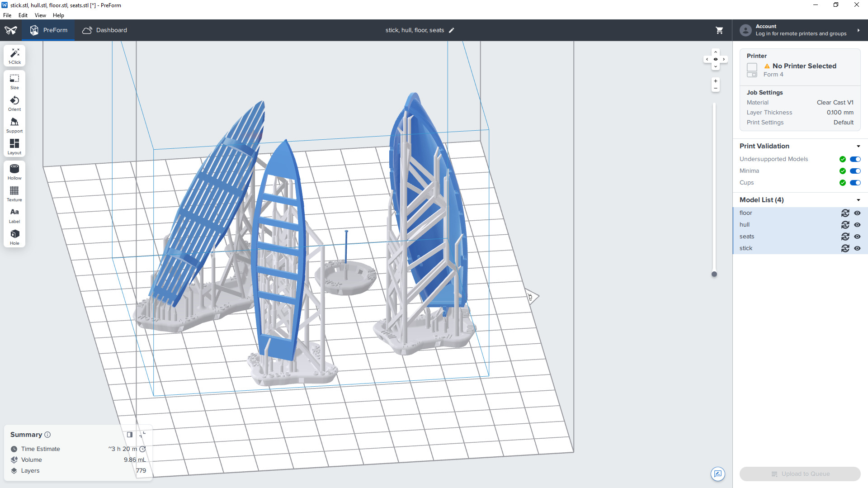Select the Hollow tool
This screenshot has width=868, height=488.
coord(14,172)
